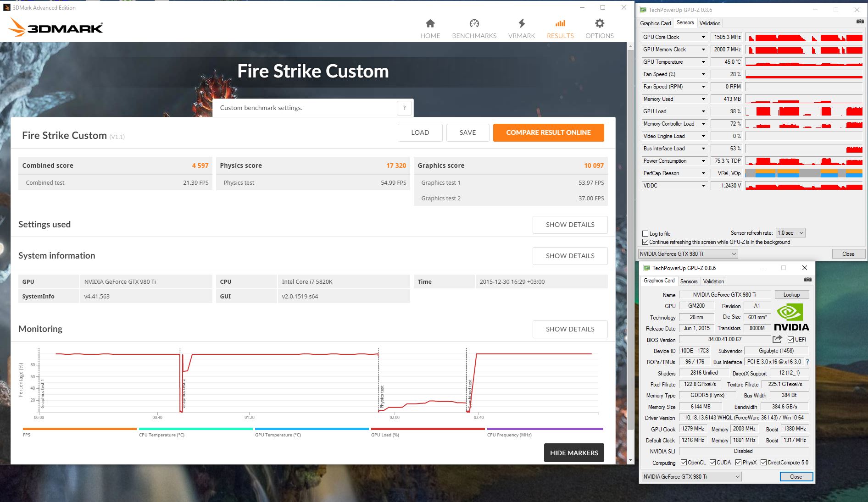The height and width of the screenshot is (502, 868).
Task: Switch to Graphics Card tab in upper GPU-Z window
Action: click(x=655, y=23)
